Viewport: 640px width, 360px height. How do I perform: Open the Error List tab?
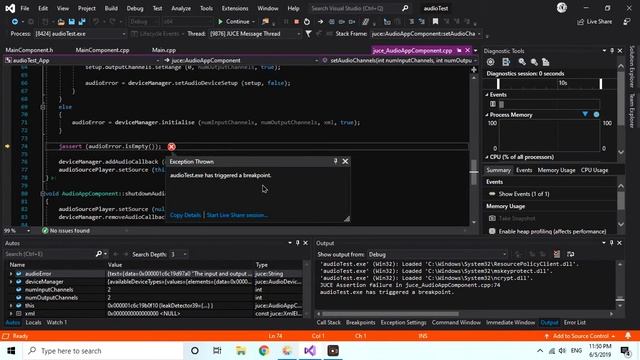575,322
